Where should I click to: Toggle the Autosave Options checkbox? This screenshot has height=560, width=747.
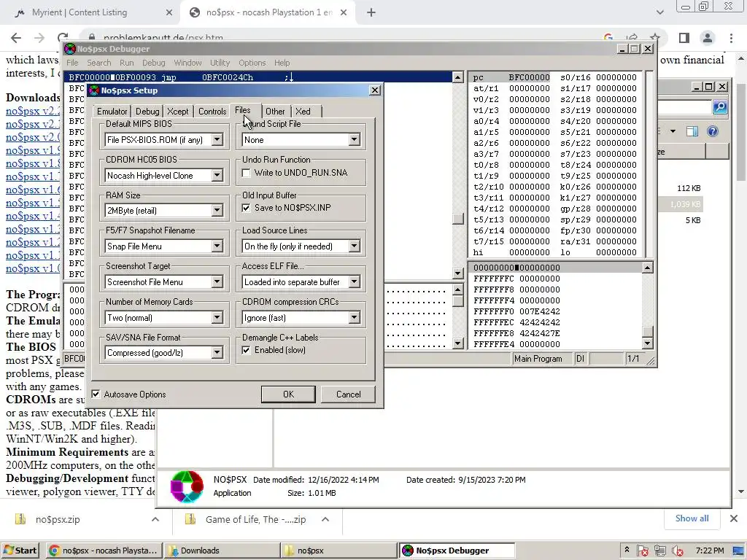coord(96,394)
